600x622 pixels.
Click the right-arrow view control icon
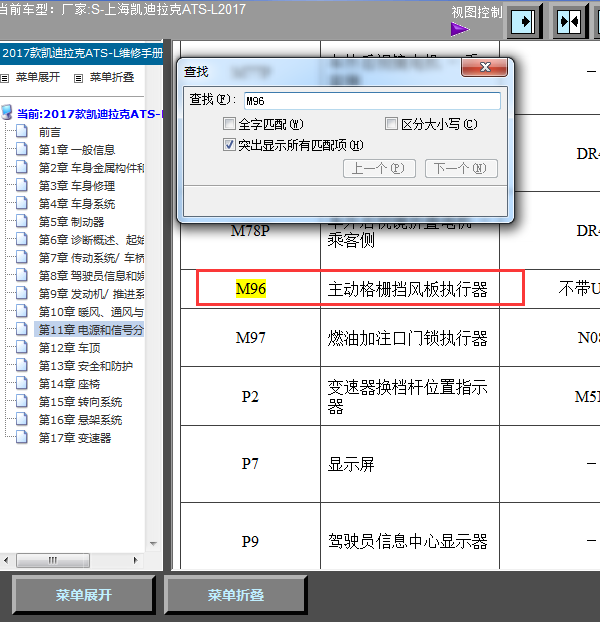pyautogui.click(x=525, y=21)
